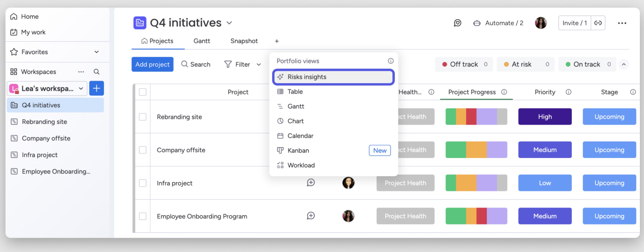Add a new view with plus tab
This screenshot has width=644, height=252.
pyautogui.click(x=277, y=41)
